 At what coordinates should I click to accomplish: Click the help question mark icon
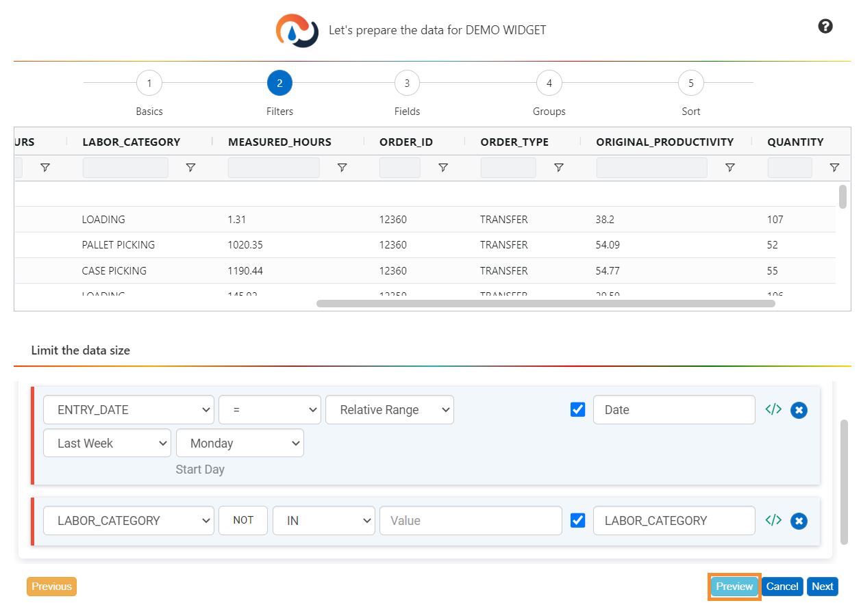pos(825,27)
